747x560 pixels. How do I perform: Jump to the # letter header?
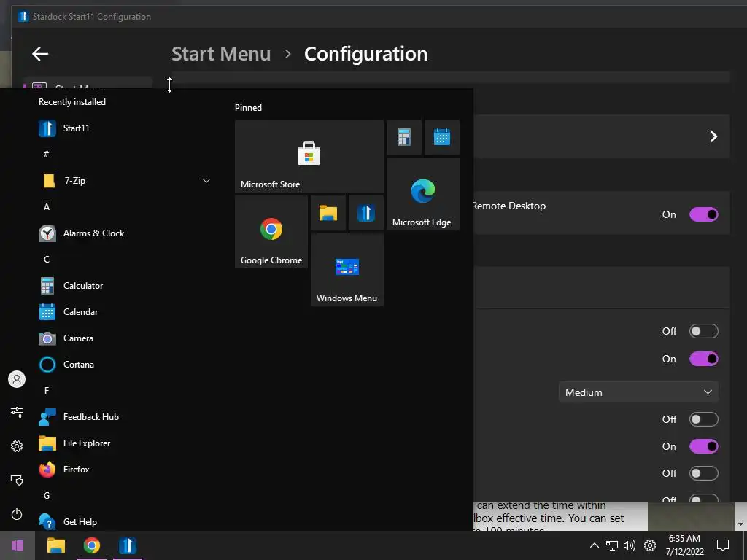[46, 154]
